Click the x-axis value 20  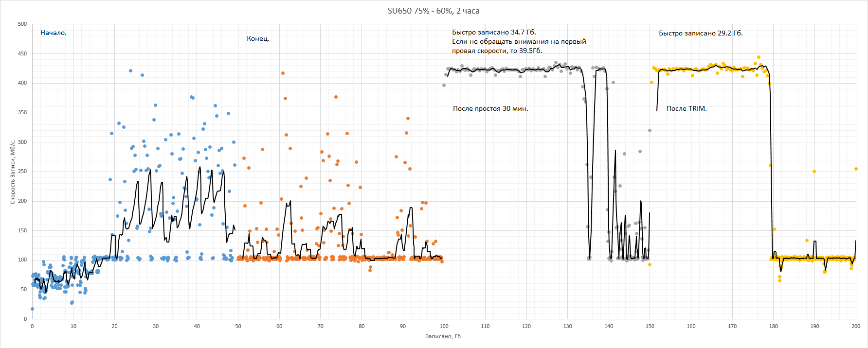point(114,326)
